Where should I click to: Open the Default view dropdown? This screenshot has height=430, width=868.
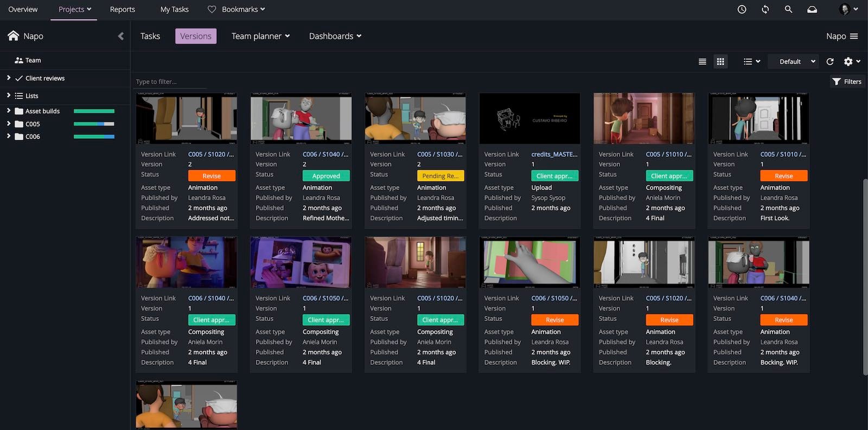click(x=796, y=61)
